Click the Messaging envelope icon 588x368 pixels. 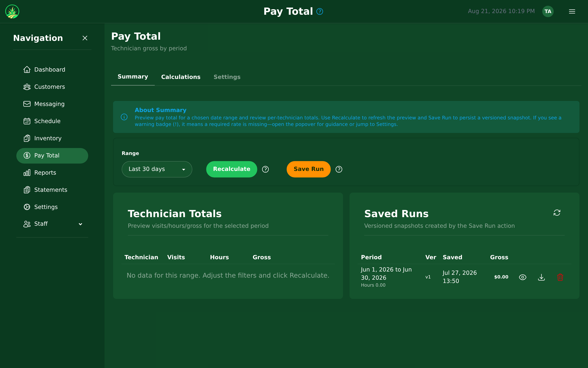coord(27,104)
